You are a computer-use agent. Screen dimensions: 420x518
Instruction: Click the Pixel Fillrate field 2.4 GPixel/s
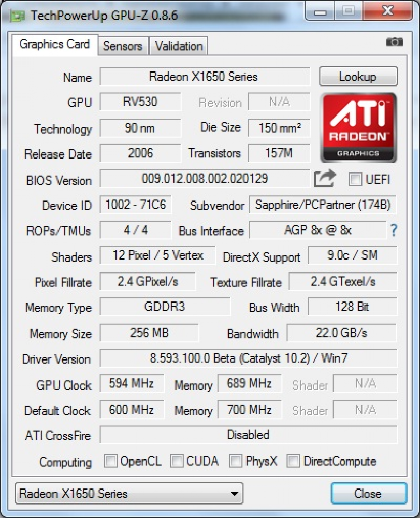(x=148, y=281)
